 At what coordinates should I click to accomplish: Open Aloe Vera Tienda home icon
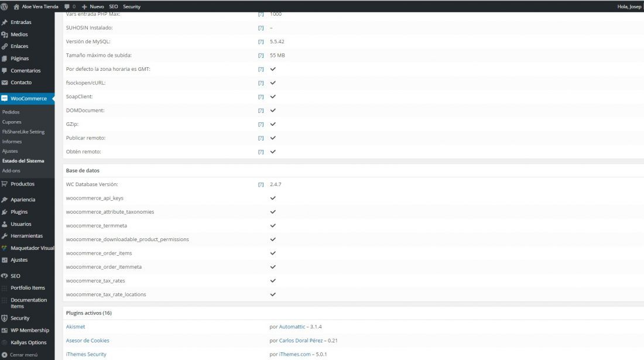[x=16, y=6]
